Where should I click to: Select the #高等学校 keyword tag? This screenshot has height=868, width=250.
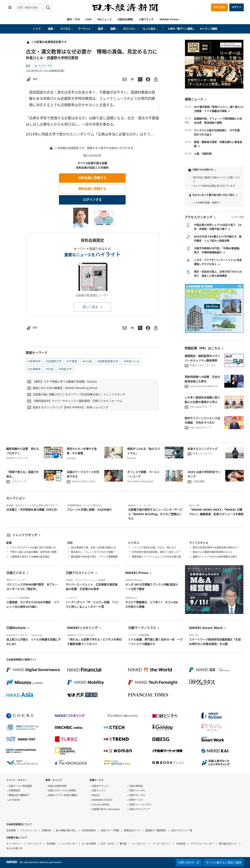[34, 361]
